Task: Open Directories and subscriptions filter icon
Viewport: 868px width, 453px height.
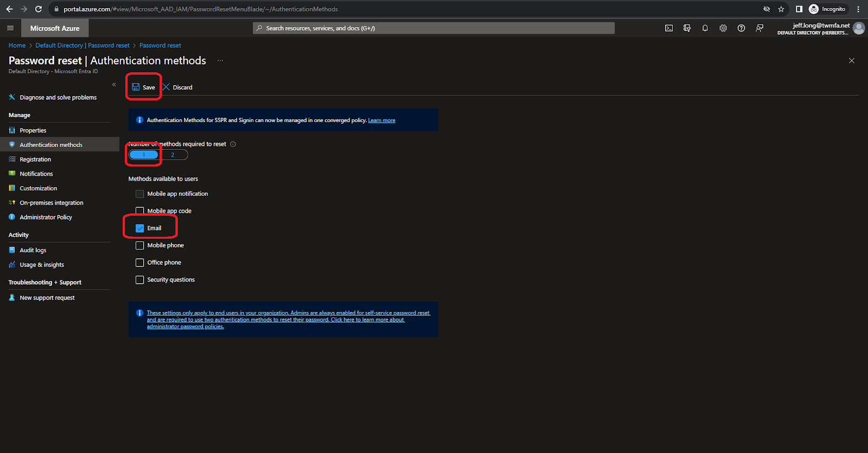Action: 687,28
